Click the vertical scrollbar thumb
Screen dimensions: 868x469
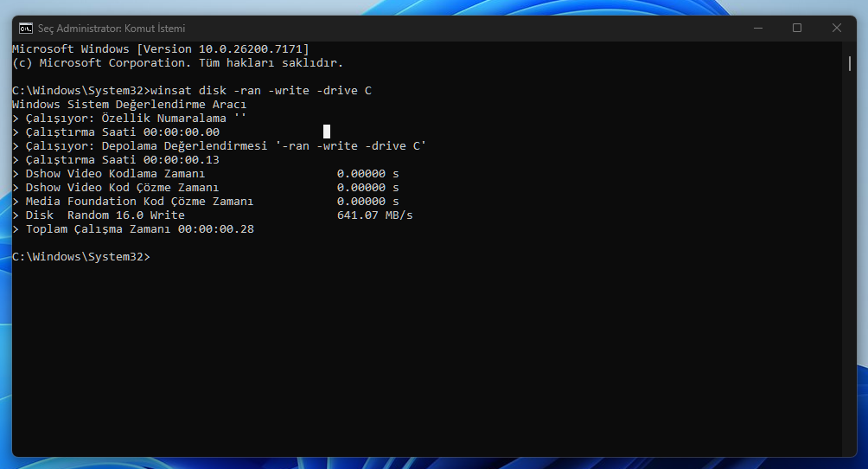pyautogui.click(x=849, y=62)
